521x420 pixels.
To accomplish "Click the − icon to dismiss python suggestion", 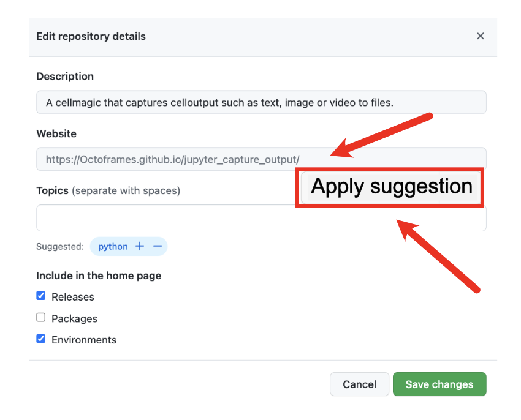I will point(158,246).
